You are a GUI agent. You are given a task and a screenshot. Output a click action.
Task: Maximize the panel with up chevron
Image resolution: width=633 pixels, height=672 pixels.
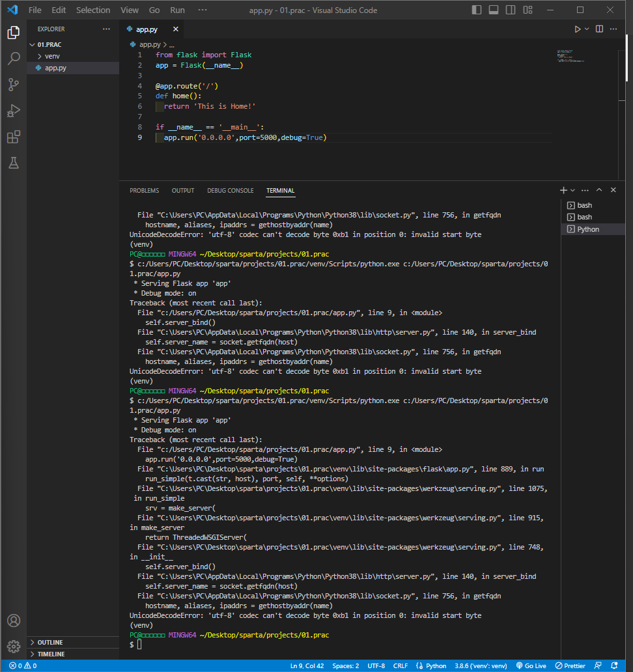(x=599, y=190)
